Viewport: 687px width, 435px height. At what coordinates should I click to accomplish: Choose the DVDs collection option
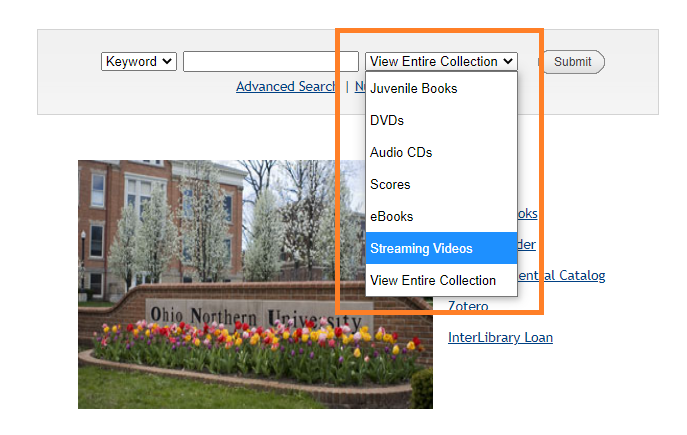441,120
